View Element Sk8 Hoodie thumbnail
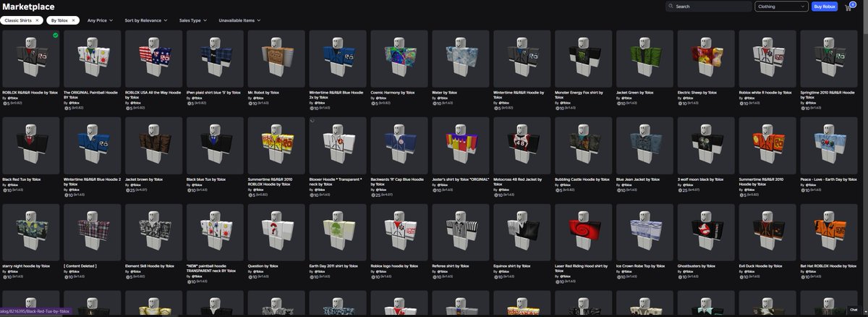868x317 pixels. coord(154,233)
